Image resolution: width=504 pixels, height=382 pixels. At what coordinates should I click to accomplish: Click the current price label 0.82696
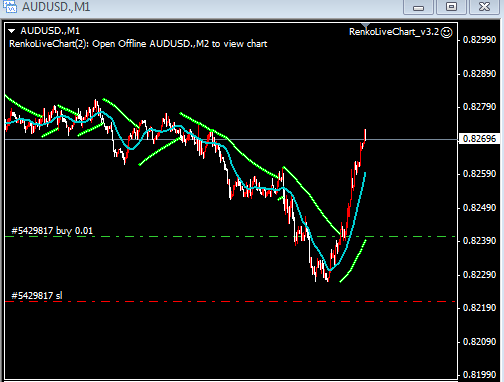[x=479, y=139]
